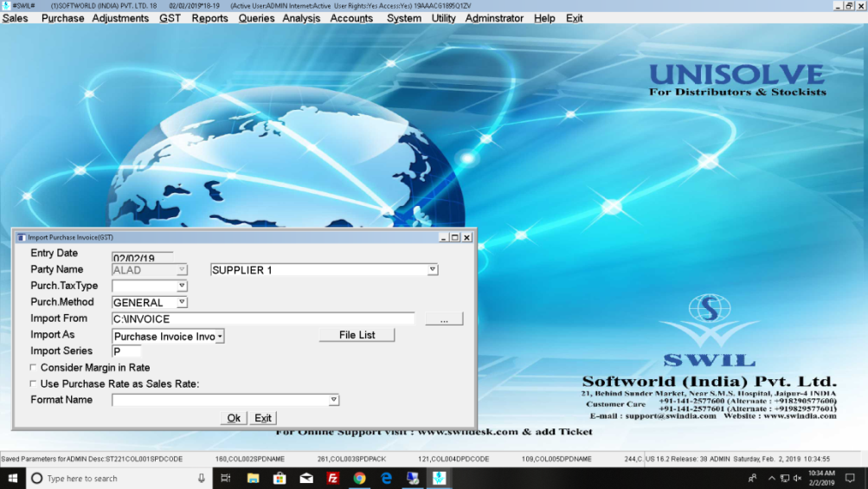Open the People icon in system tray
This screenshot has height=489, width=868.
click(752, 479)
